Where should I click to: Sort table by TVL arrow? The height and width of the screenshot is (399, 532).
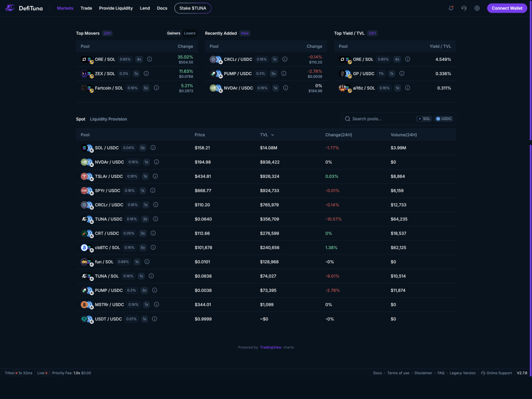click(273, 135)
